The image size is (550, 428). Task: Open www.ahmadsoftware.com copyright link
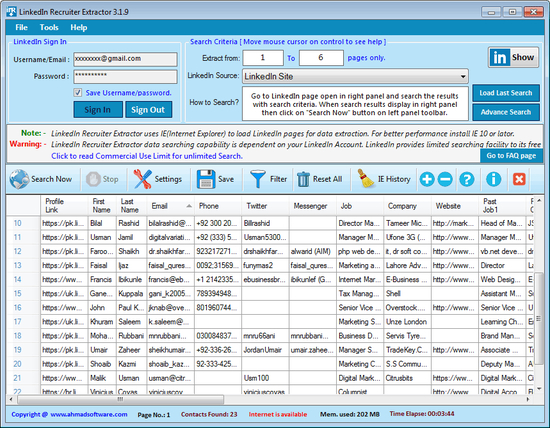pyautogui.click(x=89, y=414)
